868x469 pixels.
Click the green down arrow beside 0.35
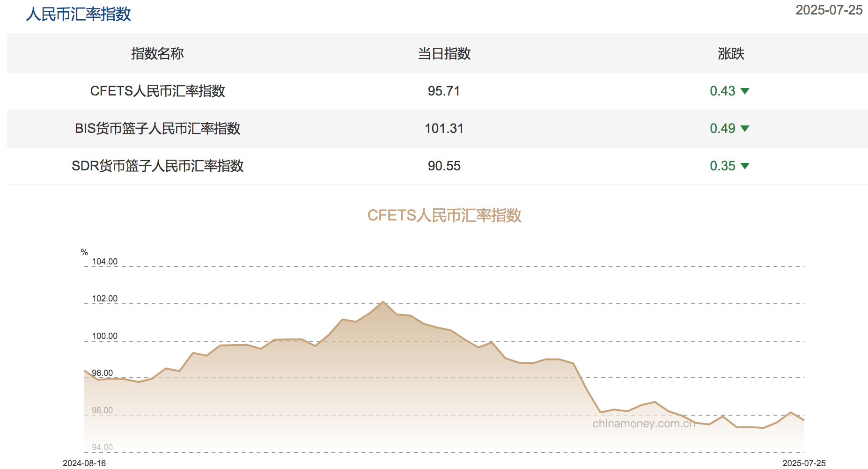[x=745, y=166]
